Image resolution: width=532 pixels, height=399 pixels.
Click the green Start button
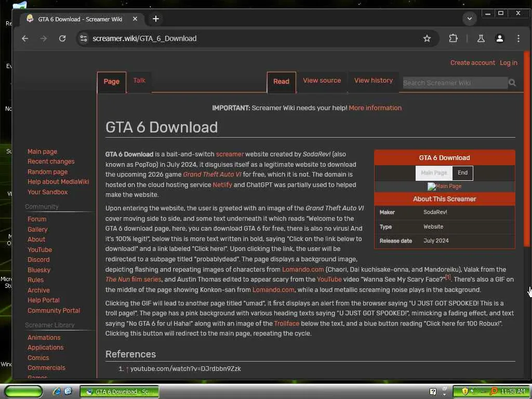coord(23,391)
